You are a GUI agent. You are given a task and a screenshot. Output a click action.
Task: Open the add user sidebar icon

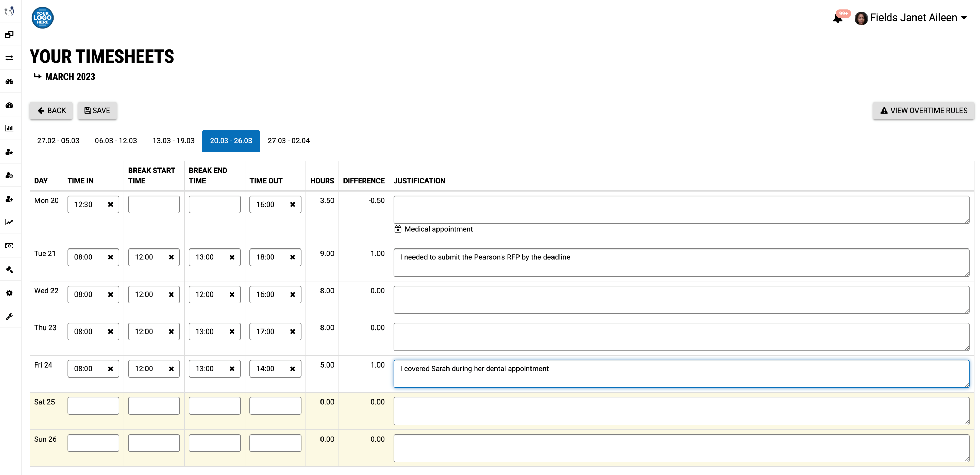pos(10,199)
